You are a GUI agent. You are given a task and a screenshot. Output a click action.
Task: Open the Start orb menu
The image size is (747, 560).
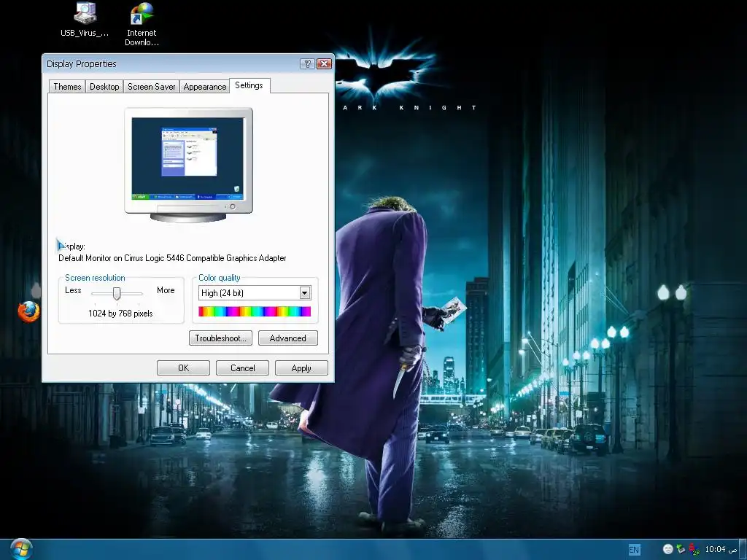point(21,549)
